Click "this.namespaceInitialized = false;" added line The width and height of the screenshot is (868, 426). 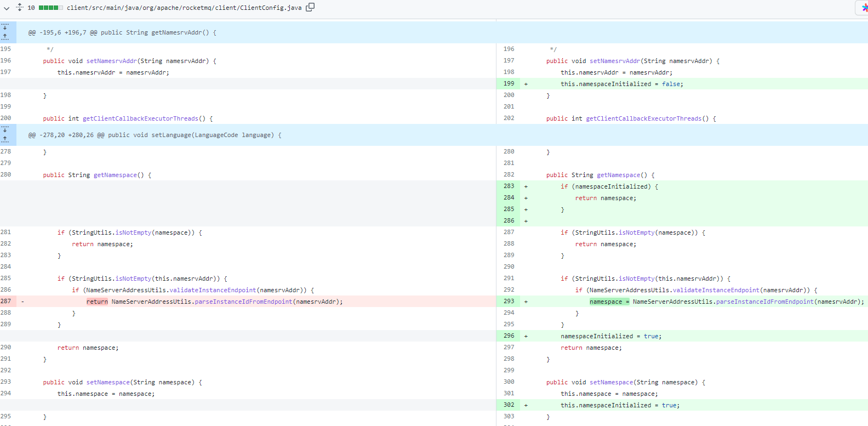coord(622,84)
